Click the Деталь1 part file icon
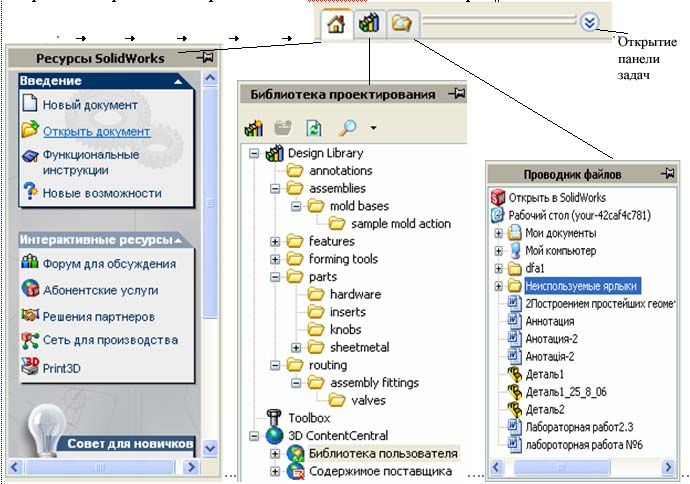The image size is (690, 484). coord(514,374)
